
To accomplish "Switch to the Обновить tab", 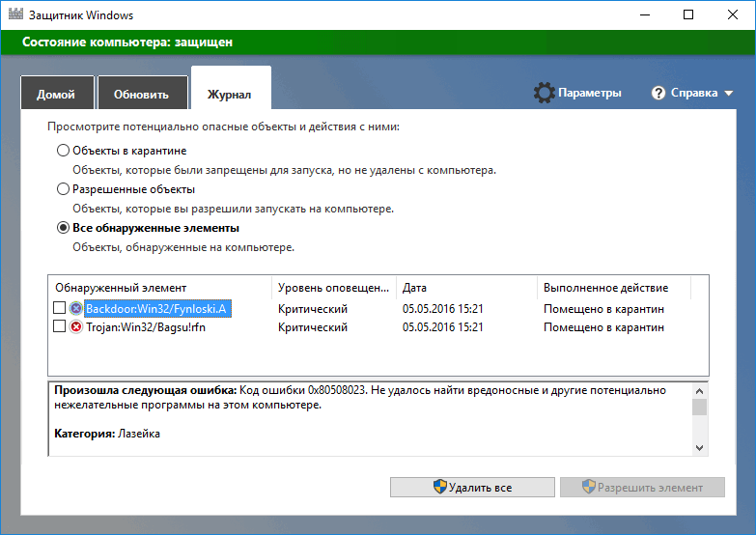I will pos(142,93).
